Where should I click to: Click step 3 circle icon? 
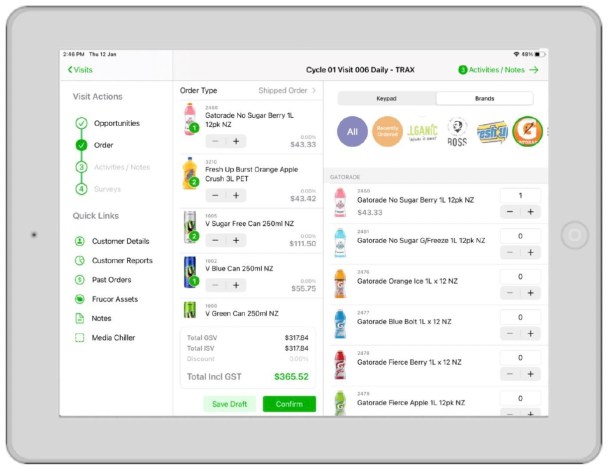(x=81, y=167)
